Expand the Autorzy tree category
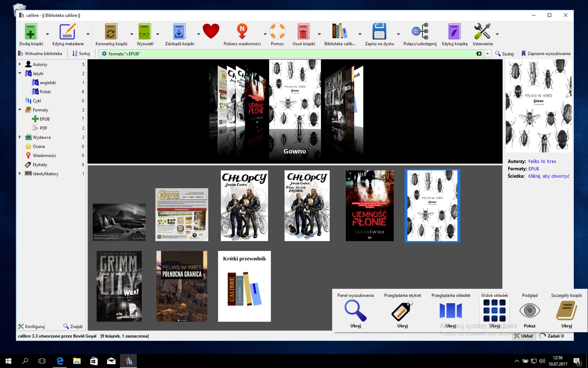Image resolution: width=588 pixels, height=368 pixels. pos(20,64)
